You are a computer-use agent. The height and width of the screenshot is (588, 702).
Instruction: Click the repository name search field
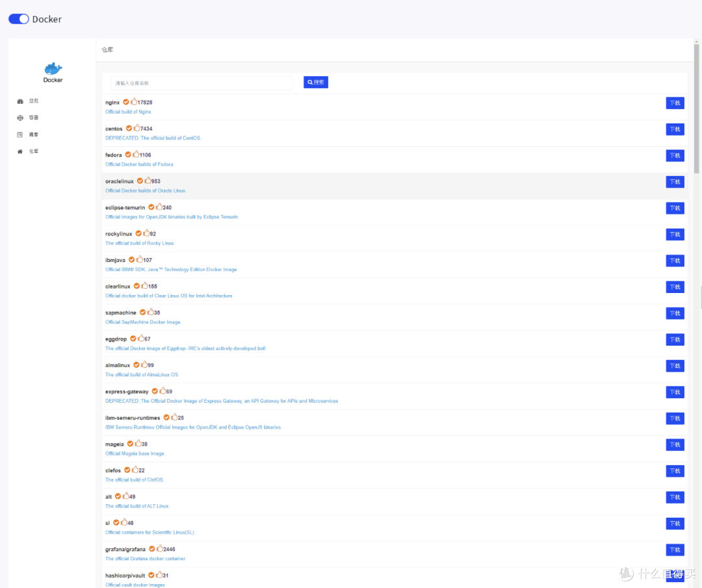pyautogui.click(x=201, y=83)
